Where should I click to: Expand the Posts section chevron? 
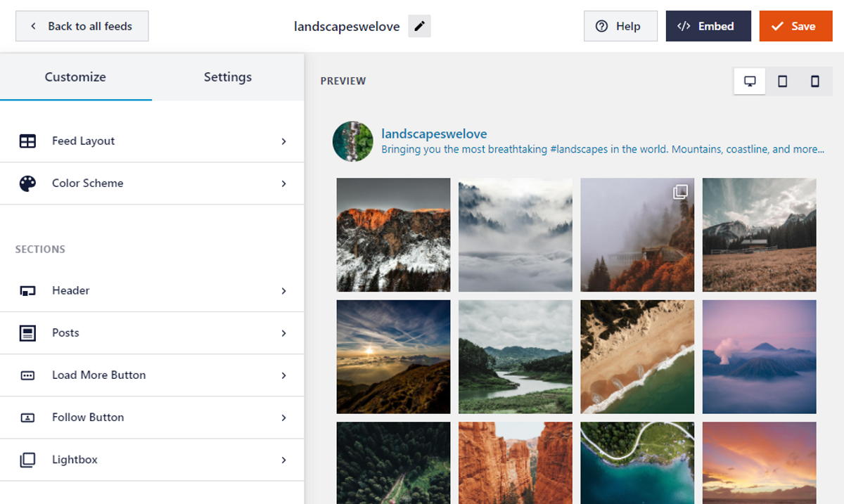283,333
